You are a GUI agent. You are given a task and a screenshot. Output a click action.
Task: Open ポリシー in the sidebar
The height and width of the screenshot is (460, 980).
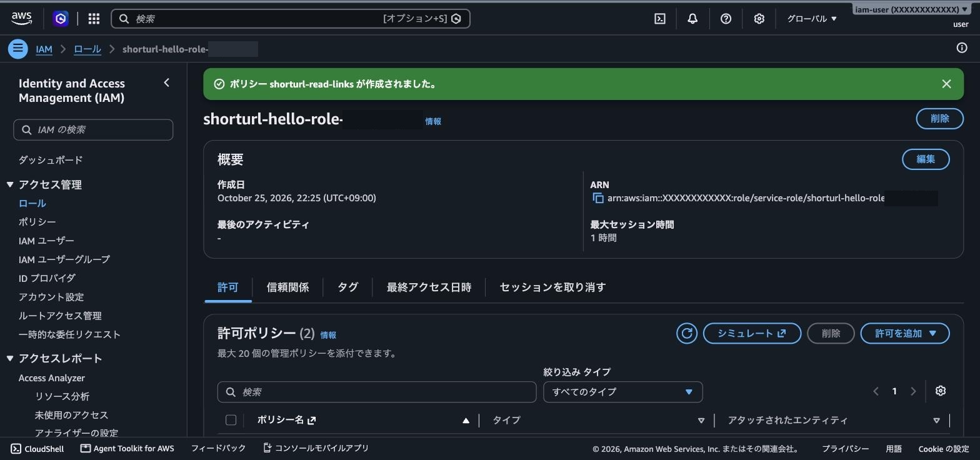[x=37, y=222]
